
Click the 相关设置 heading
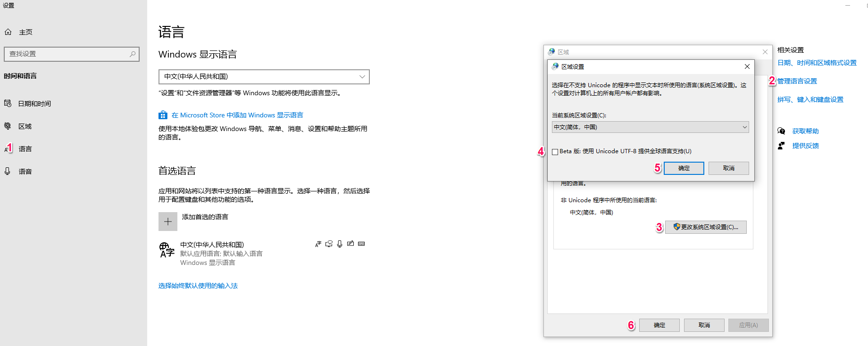coord(791,50)
